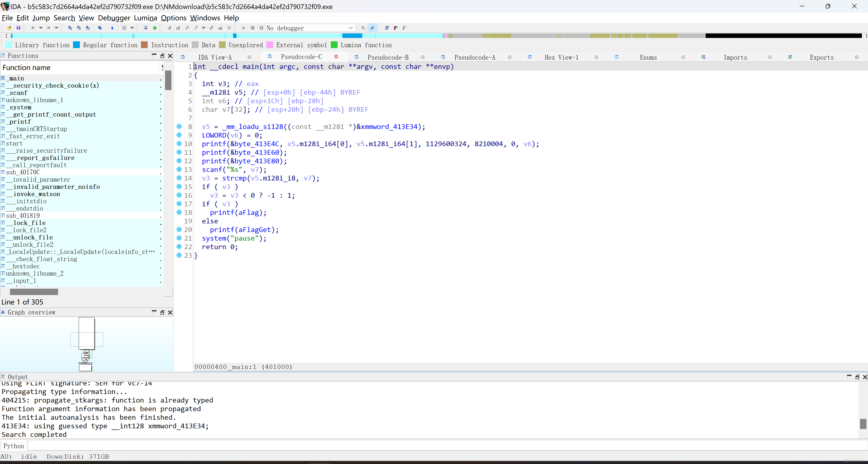868x464 pixels.
Task: Open the No debugger dropdown
Action: tap(350, 28)
